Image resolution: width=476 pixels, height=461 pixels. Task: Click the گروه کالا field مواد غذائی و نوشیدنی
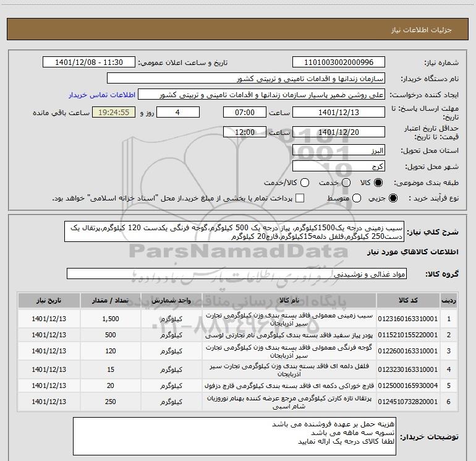[237, 274]
